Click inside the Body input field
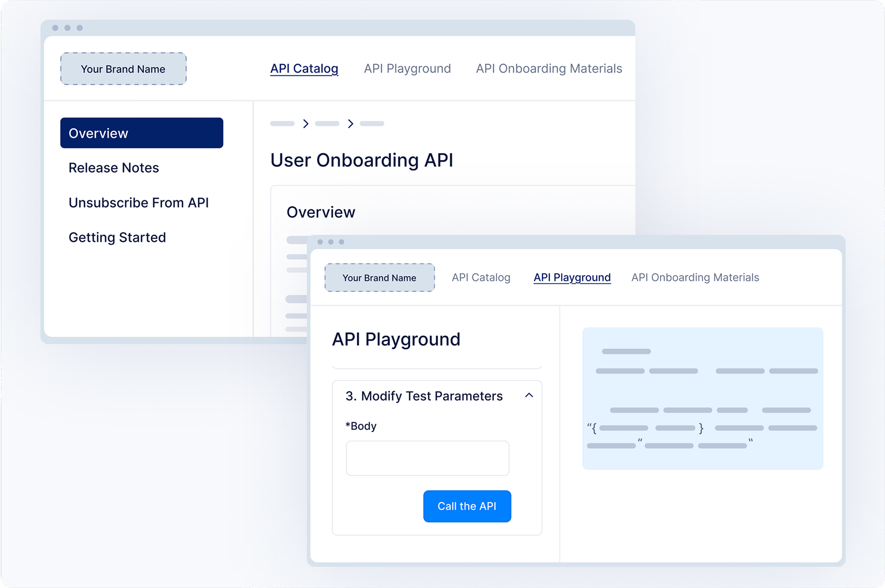The image size is (885, 588). click(x=427, y=458)
